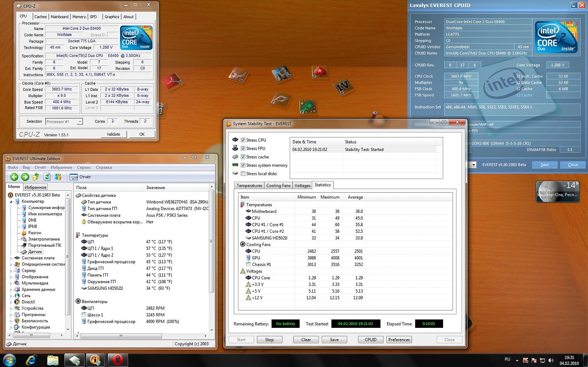Open Opera browser from the taskbar
Screen dimensions: 588x367
coord(117,360)
